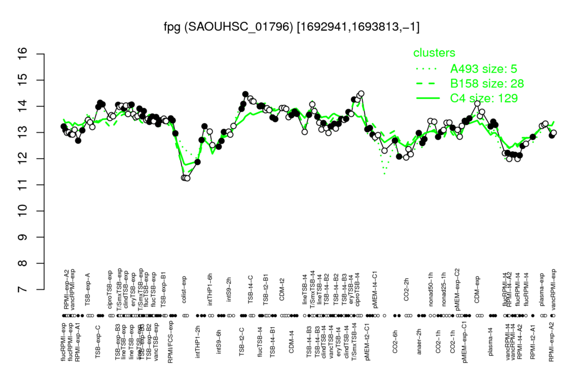Viewport: 588px width, 368px height.
Task: Click bottom label 'RPMI/FCS-exp'
Action: [x=170, y=343]
